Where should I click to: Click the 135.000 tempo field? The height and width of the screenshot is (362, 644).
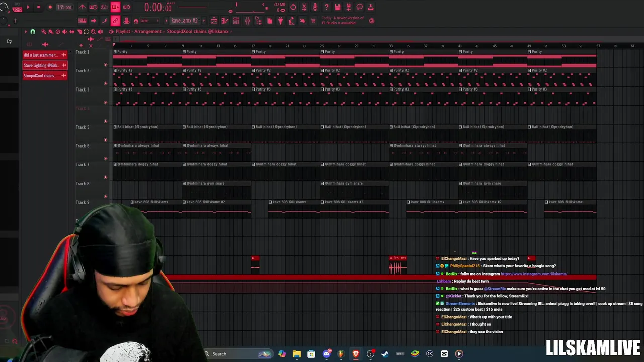click(x=65, y=7)
